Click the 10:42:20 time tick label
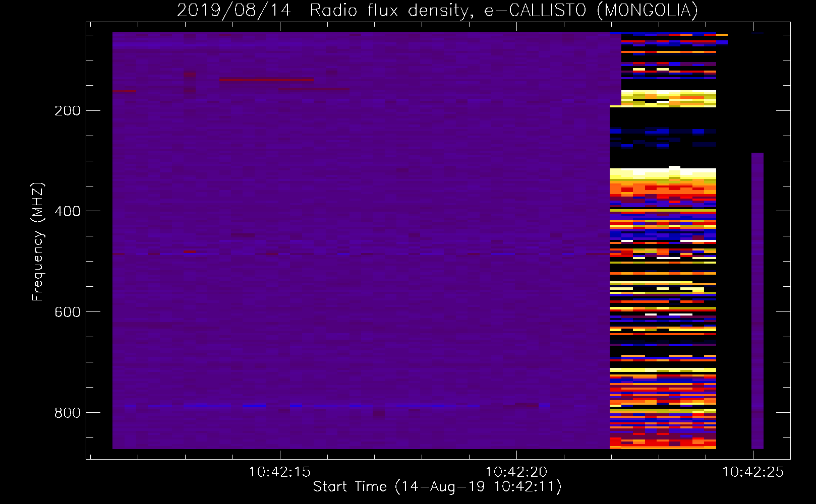 coord(516,472)
